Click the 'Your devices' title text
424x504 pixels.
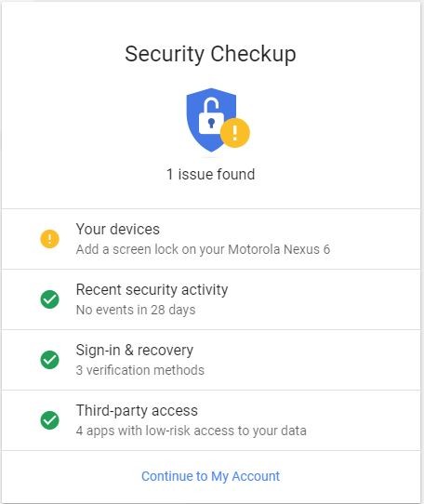coord(118,229)
